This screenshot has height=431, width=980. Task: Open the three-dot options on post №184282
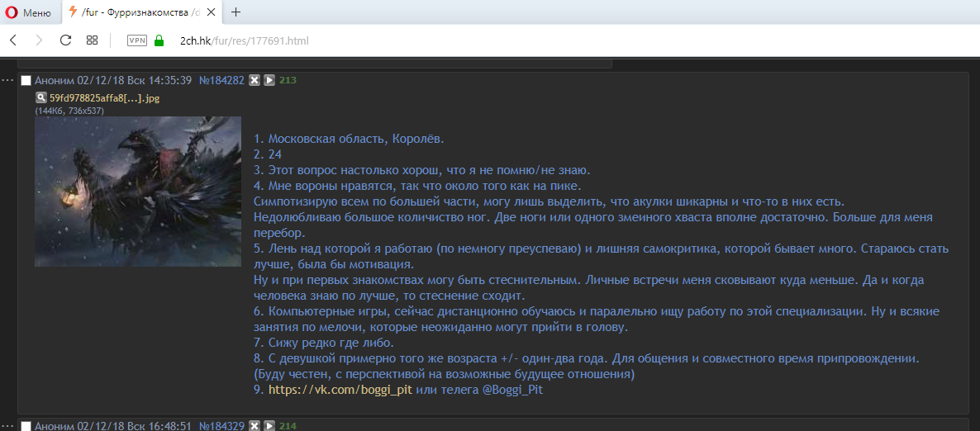[x=7, y=80]
